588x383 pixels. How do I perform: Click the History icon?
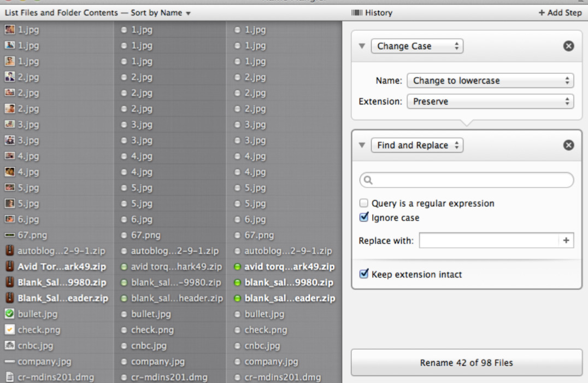(357, 13)
